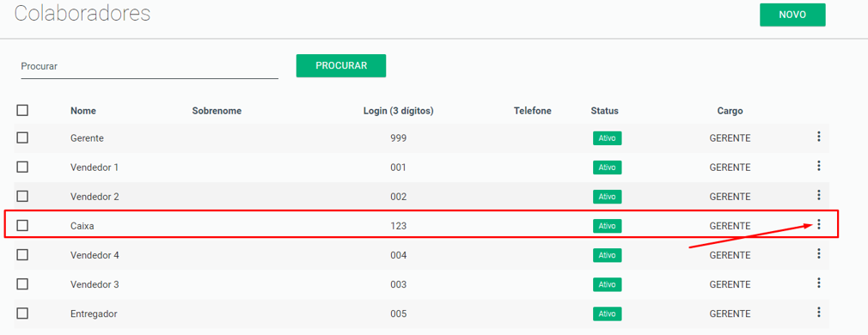Click the Ativo badge in Caixa row

[x=608, y=226]
